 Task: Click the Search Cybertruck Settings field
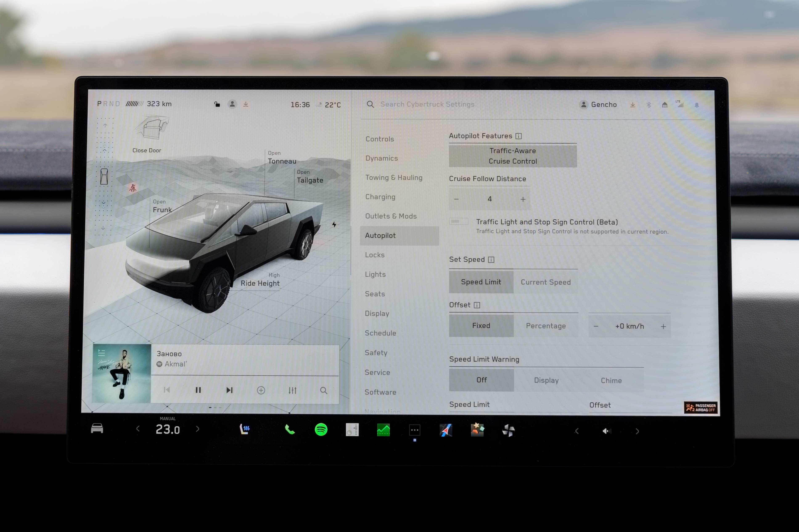[427, 105]
